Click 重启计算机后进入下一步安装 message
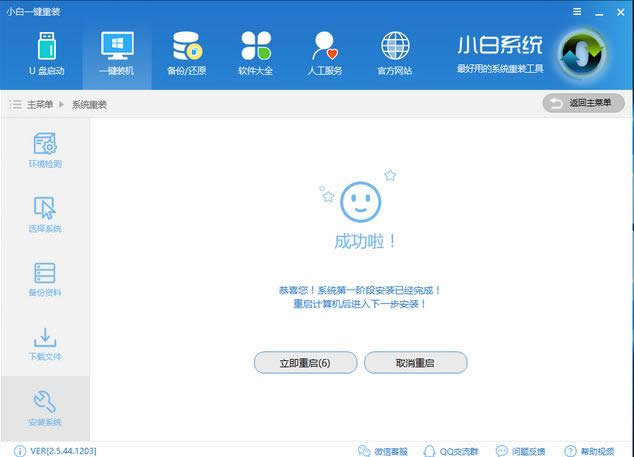This screenshot has width=634, height=457. coord(359,304)
